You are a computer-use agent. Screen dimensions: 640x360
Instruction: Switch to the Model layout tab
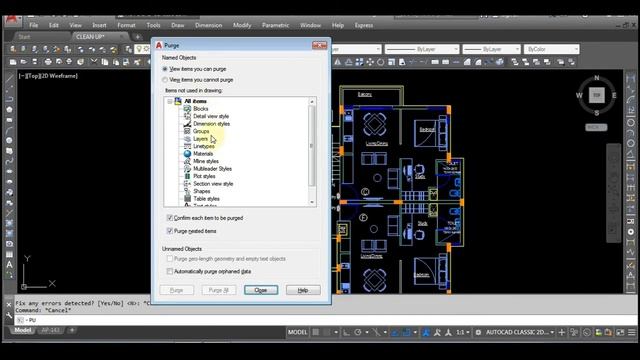23,330
